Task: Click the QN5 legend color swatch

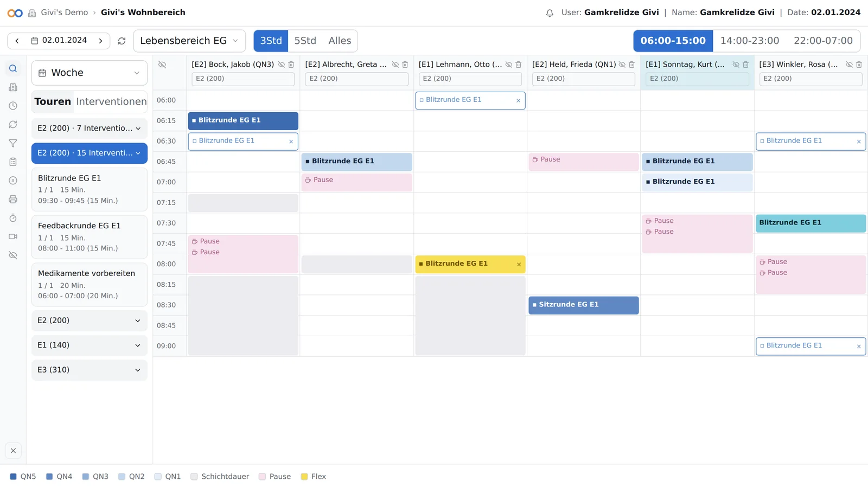Action: tap(14, 477)
